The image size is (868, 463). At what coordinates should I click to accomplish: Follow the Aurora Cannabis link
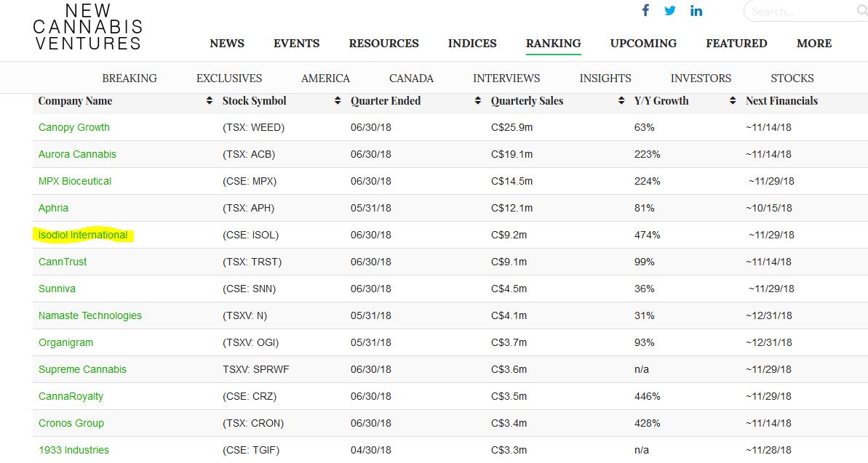pos(77,154)
